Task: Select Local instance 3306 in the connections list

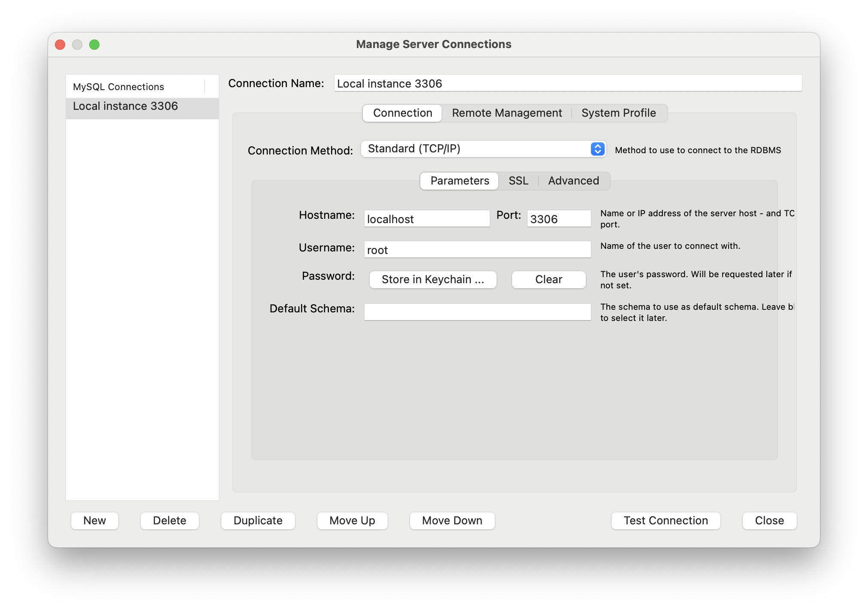Action: [125, 106]
